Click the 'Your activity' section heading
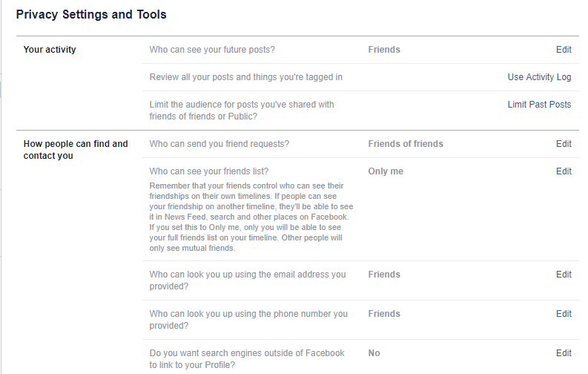 click(x=50, y=50)
